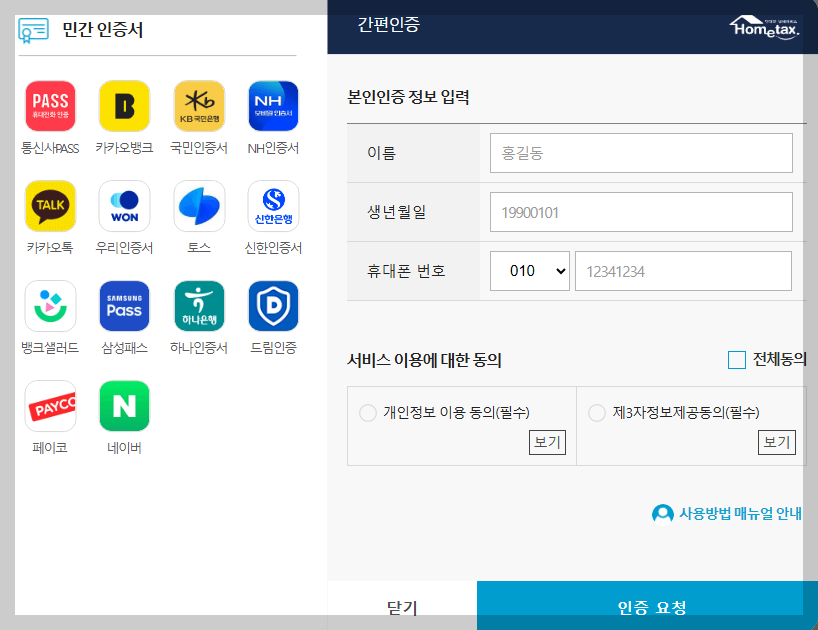Image resolution: width=818 pixels, height=630 pixels.
Task: Click the 카카오톡 label text
Action: point(50,248)
